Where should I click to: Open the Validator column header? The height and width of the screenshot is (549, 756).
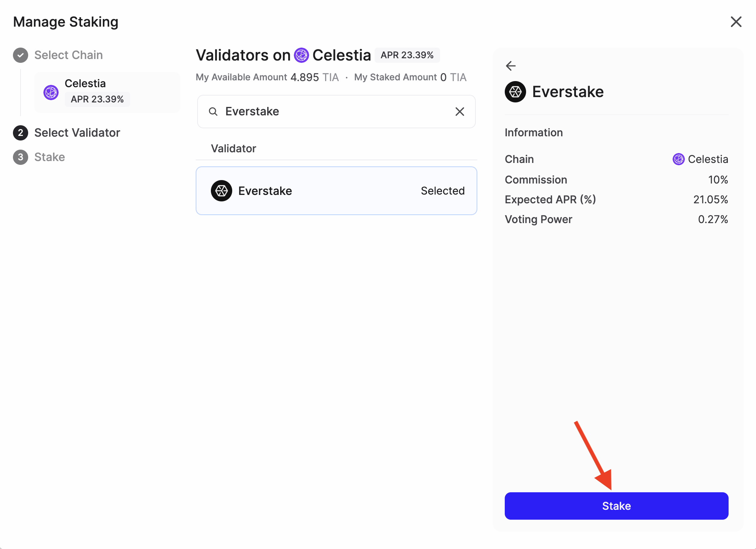[x=233, y=148]
